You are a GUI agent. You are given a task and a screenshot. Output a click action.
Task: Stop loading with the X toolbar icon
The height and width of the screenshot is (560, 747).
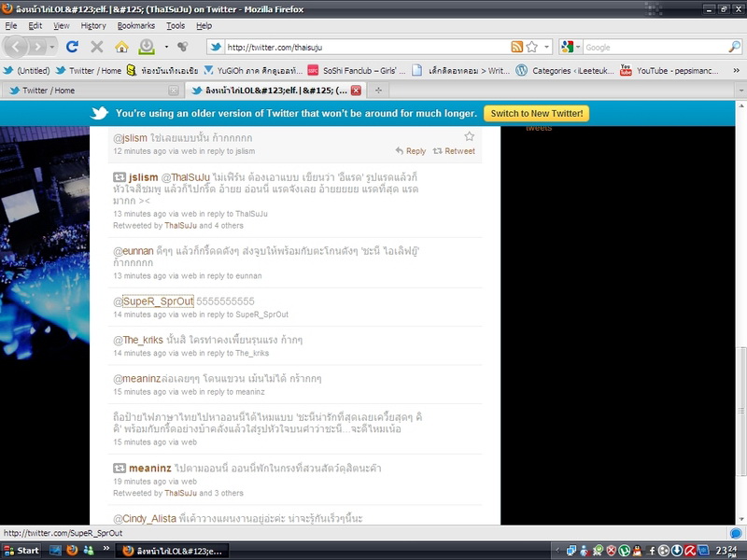click(97, 47)
